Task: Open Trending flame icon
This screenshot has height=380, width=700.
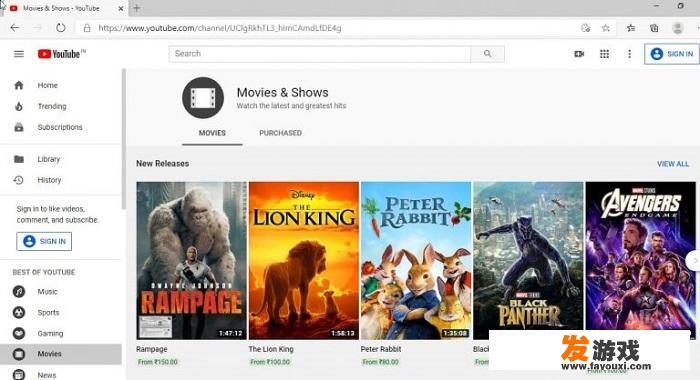Action: (x=19, y=106)
